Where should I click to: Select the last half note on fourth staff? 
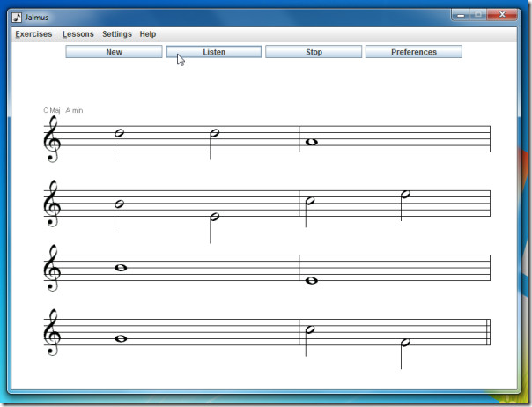(x=405, y=342)
